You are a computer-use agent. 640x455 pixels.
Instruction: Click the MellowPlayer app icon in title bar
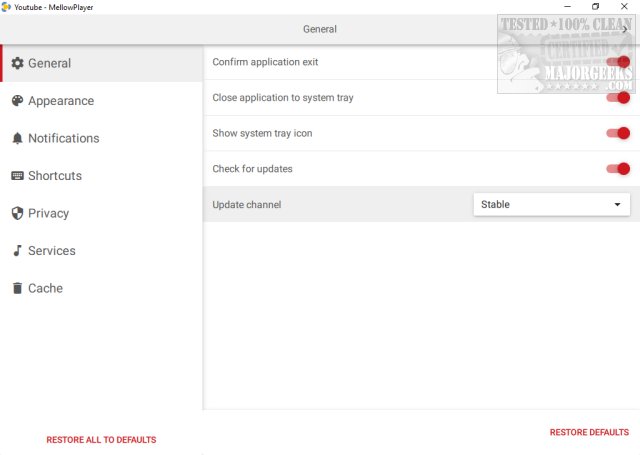[6, 7]
